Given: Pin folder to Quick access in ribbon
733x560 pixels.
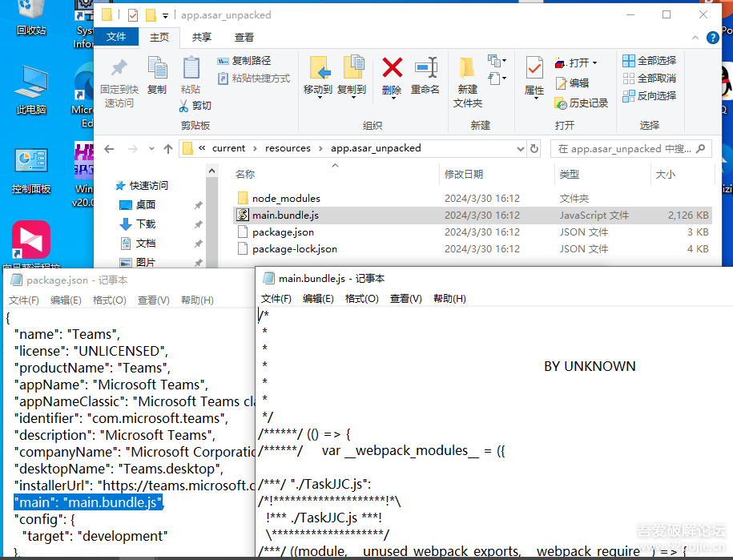Looking at the screenshot, I should pyautogui.click(x=119, y=83).
